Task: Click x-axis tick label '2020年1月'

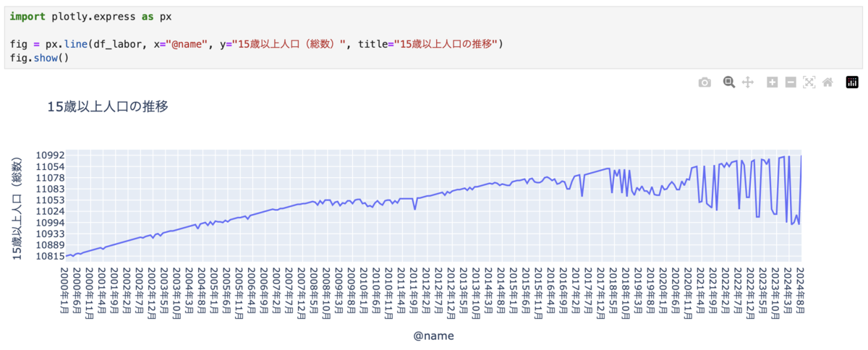Action: pyautogui.click(x=663, y=291)
